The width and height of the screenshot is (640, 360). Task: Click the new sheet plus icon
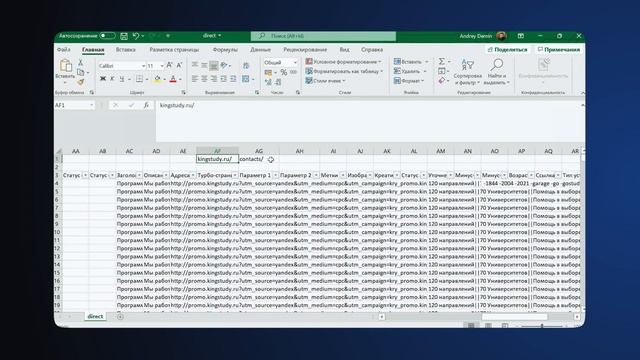(x=120, y=317)
